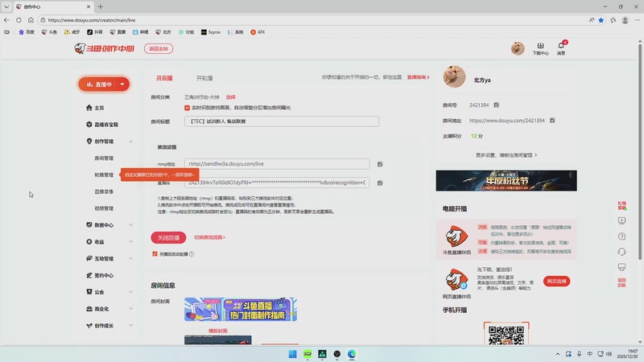
Task: Click the feedback icon below the headset
Action: click(x=621, y=267)
